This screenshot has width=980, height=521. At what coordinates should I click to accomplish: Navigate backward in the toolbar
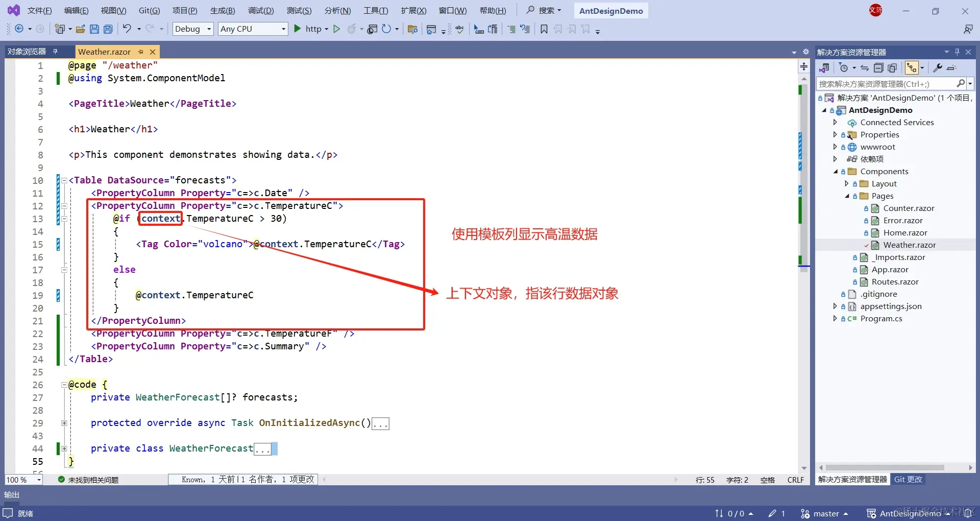19,29
